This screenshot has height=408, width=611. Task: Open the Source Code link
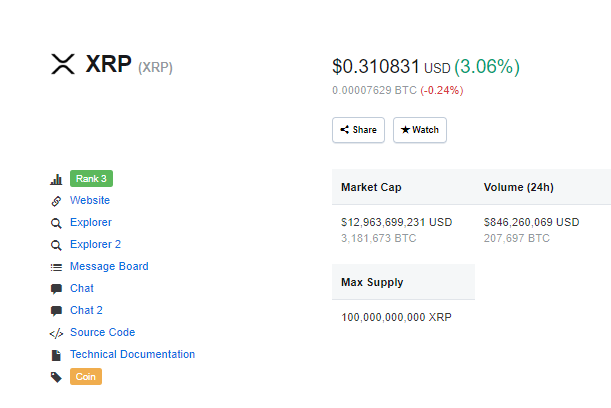click(x=102, y=332)
